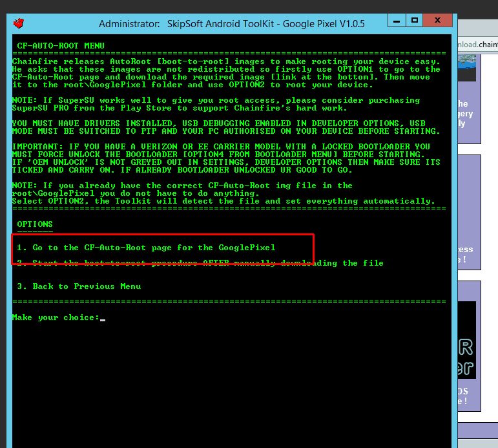Click the line starting 'IMPORTANT: IF YOU HAVE A VERIZON'

221,147
